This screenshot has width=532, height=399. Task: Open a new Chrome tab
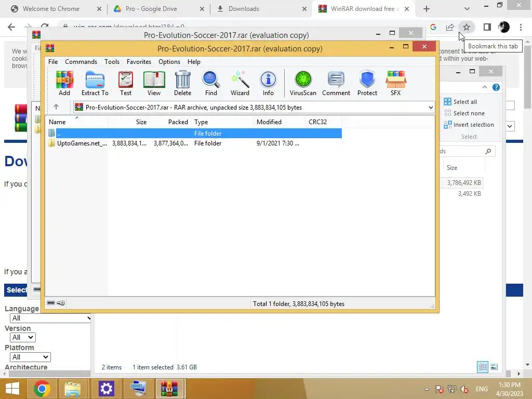point(427,9)
